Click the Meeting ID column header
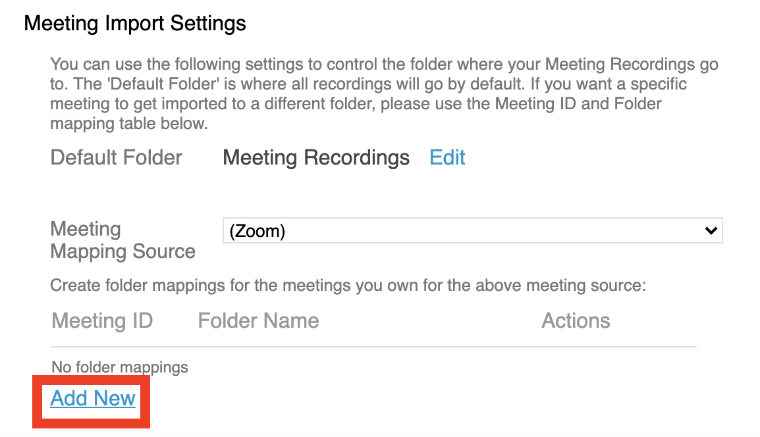The image size is (760, 437). coord(102,321)
